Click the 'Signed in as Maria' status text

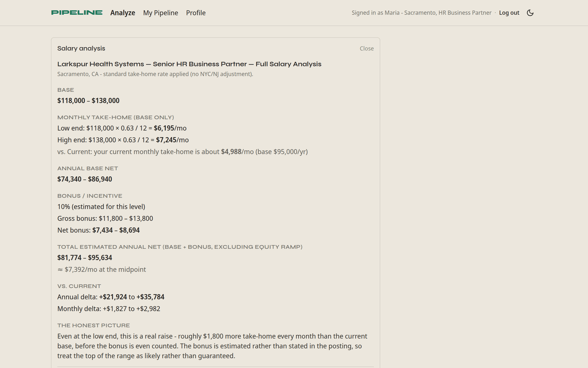[x=421, y=13]
